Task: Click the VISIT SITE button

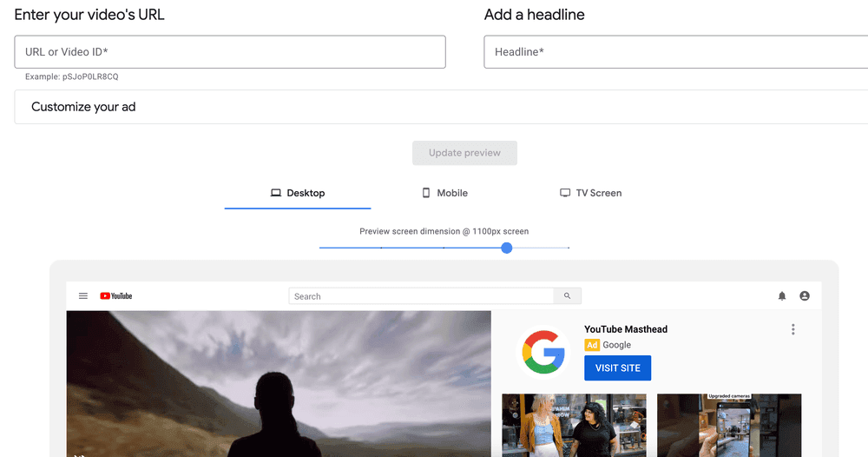Action: coord(618,368)
